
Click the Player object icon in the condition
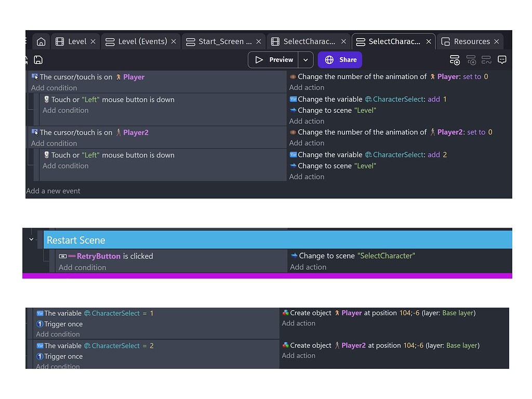[119, 77]
